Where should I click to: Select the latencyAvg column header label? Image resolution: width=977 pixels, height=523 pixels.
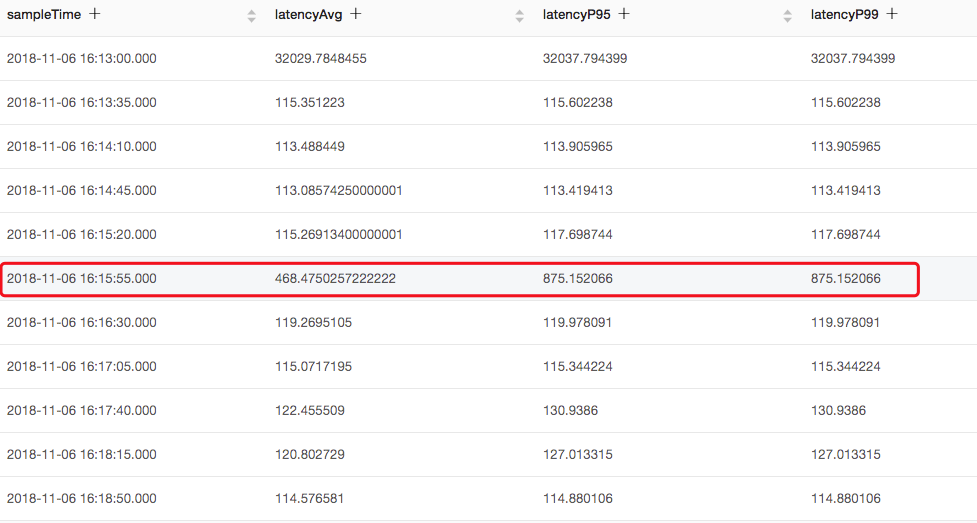pos(308,14)
